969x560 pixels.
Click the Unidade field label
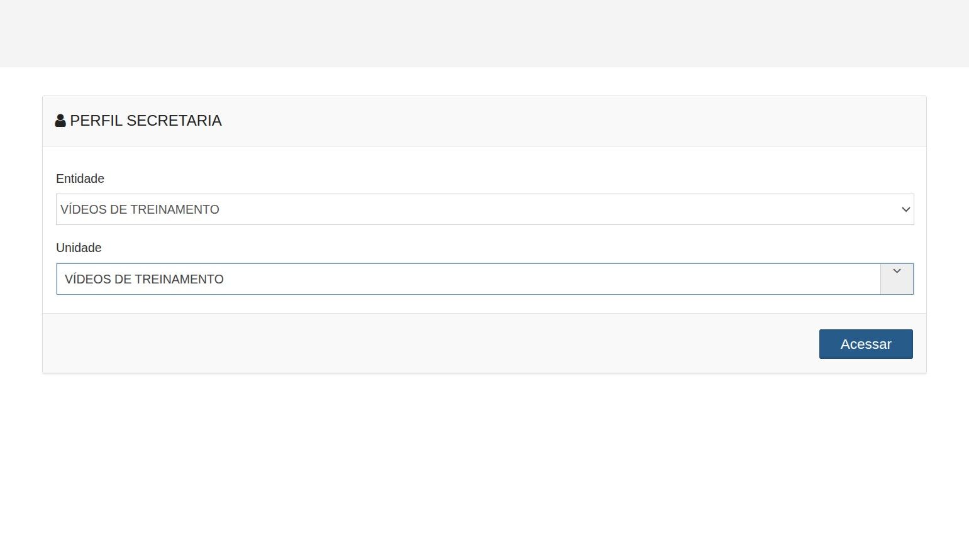[79, 248]
